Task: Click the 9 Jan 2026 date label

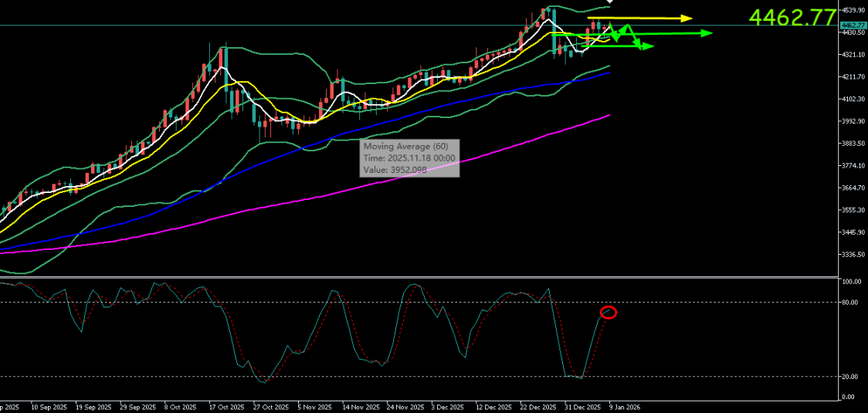Action: 625,406
